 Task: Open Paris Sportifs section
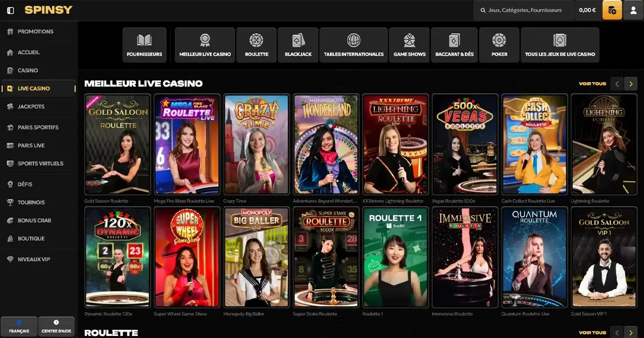(39, 128)
